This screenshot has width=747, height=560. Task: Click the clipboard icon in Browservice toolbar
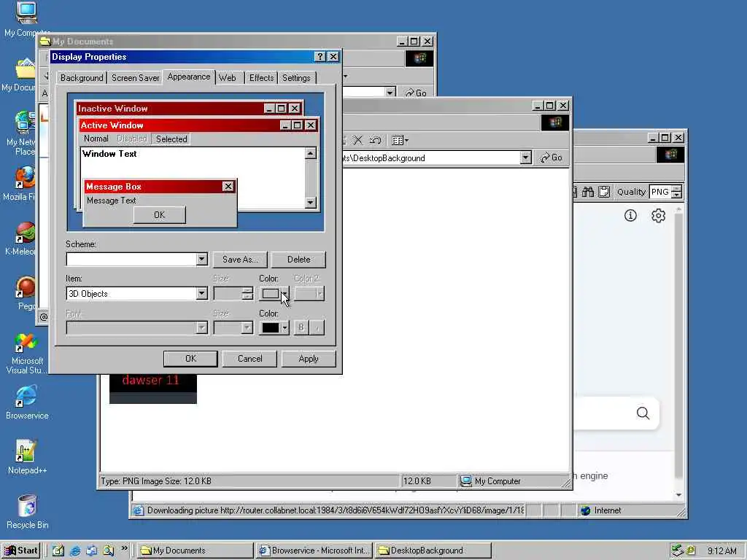(x=604, y=192)
